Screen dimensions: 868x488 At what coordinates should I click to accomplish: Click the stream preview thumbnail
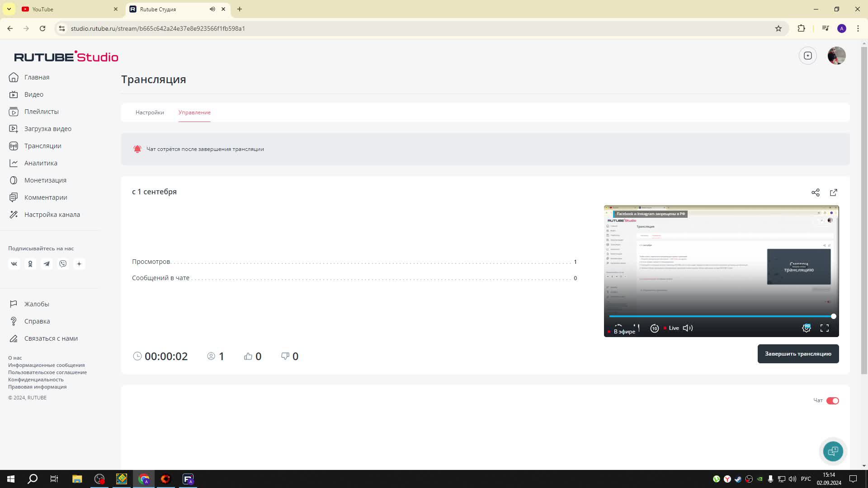click(x=721, y=271)
